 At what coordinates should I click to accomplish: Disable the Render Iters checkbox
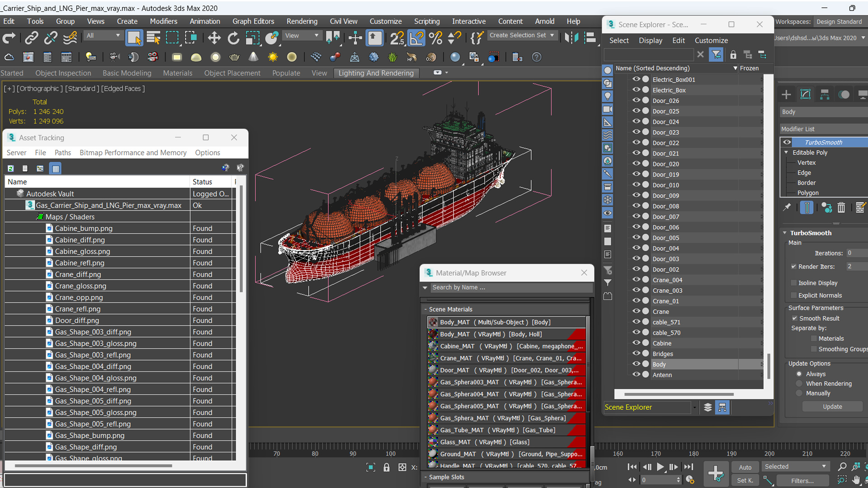click(x=793, y=267)
